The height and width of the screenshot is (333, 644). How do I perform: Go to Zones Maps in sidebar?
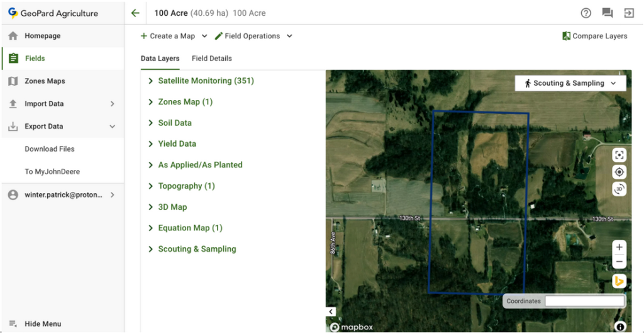point(45,81)
